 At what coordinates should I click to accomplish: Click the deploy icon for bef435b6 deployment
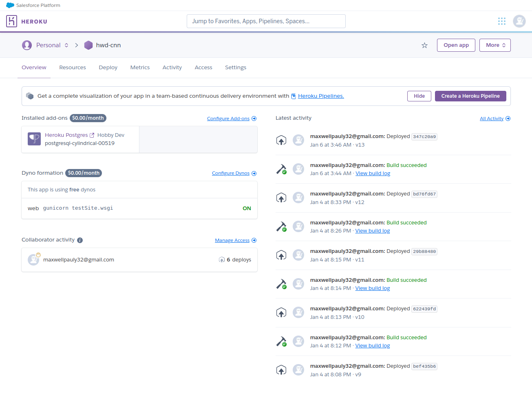281,370
